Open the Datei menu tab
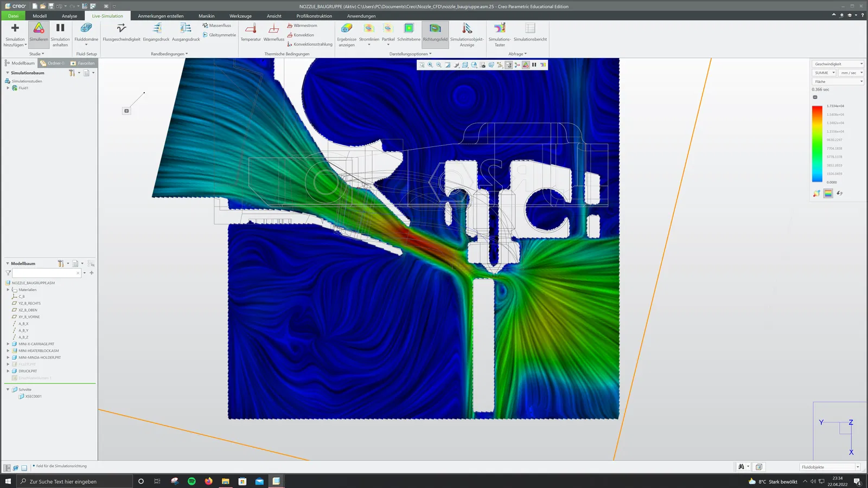Image resolution: width=868 pixels, height=488 pixels. coord(13,16)
